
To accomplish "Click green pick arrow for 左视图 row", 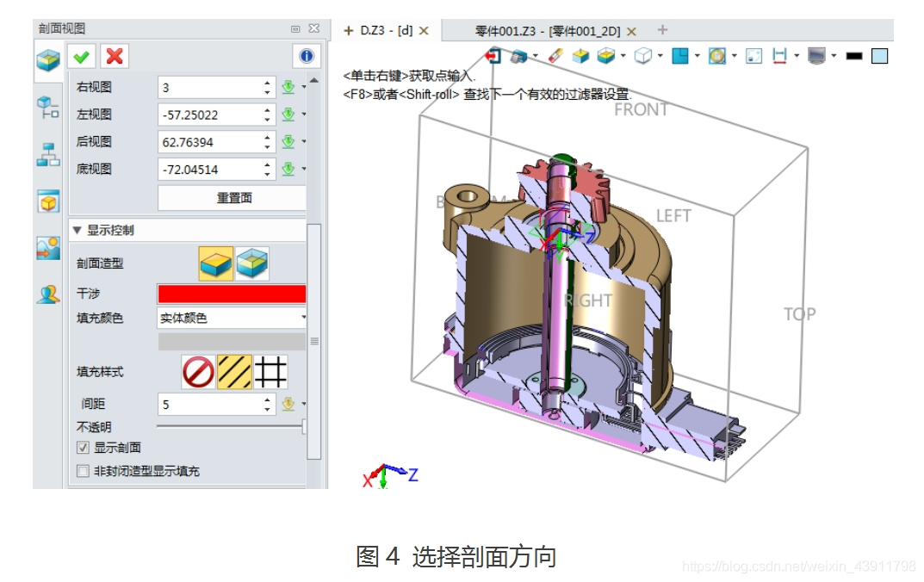I will coord(288,115).
